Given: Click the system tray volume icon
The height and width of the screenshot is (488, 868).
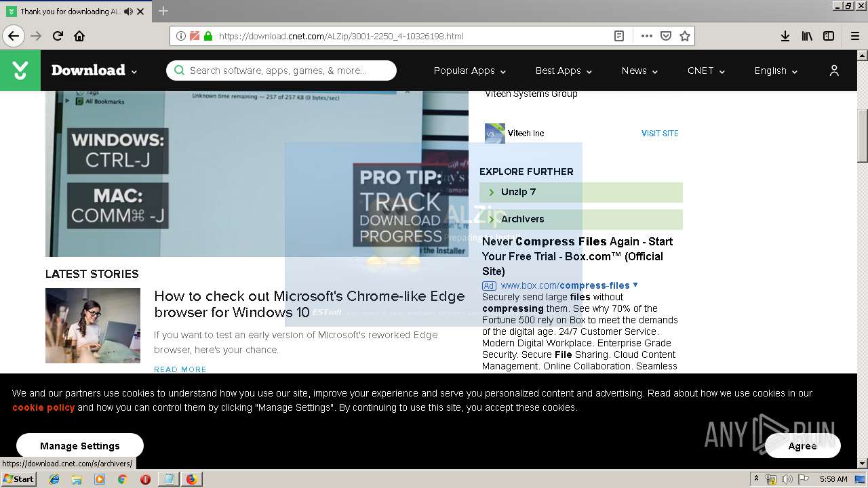Looking at the screenshot, I should coord(787,479).
